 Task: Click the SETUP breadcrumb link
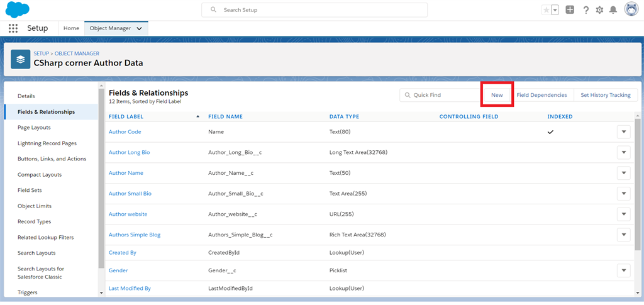(41, 53)
